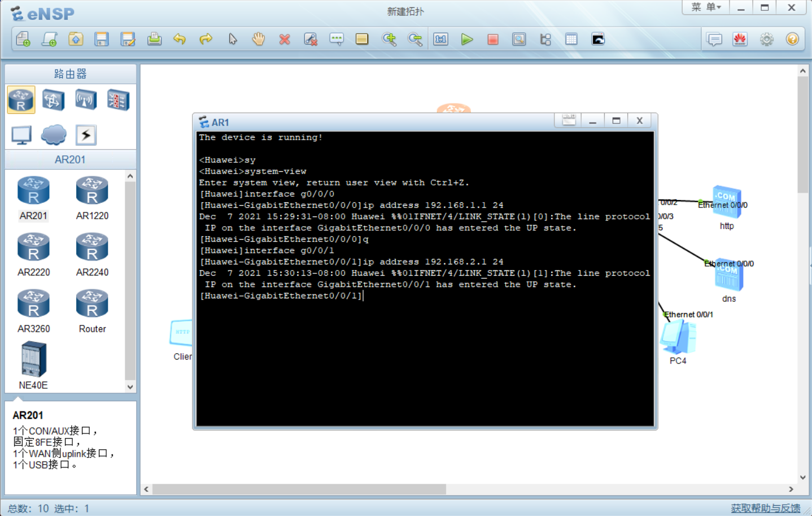812x516 pixels.
Task: Open the 菜单 dropdown in the title bar
Action: click(x=704, y=7)
